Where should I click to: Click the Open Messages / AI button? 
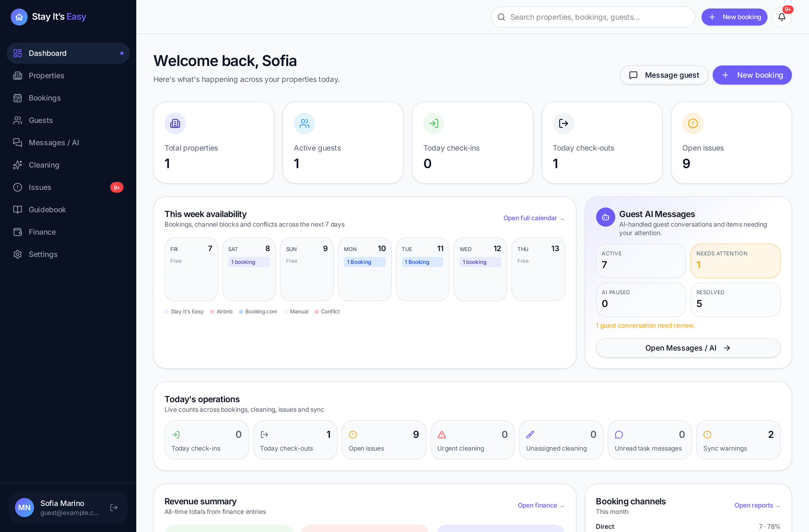688,348
